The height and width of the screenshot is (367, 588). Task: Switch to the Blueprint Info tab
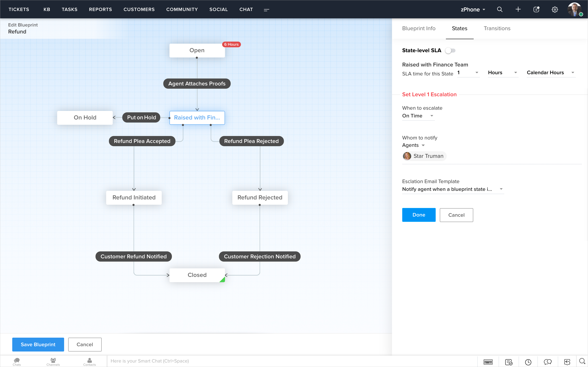(x=419, y=28)
